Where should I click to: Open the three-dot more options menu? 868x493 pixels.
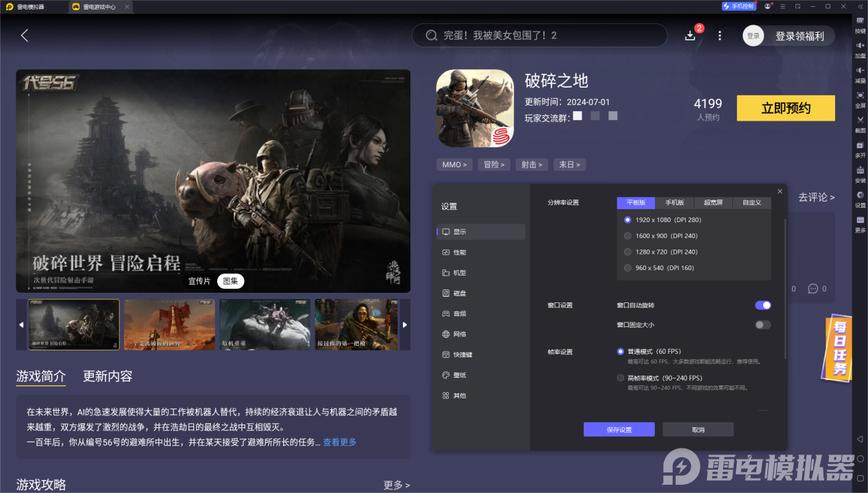pos(719,35)
